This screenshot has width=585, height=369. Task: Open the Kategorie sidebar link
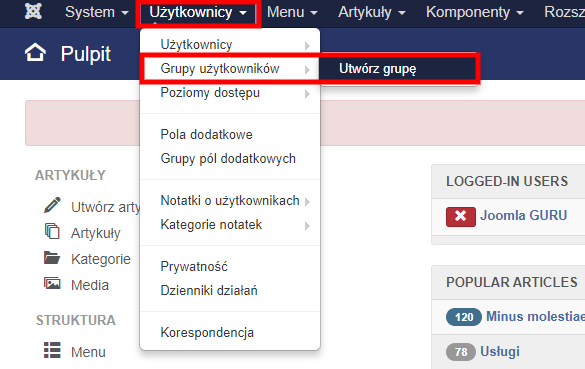click(101, 259)
